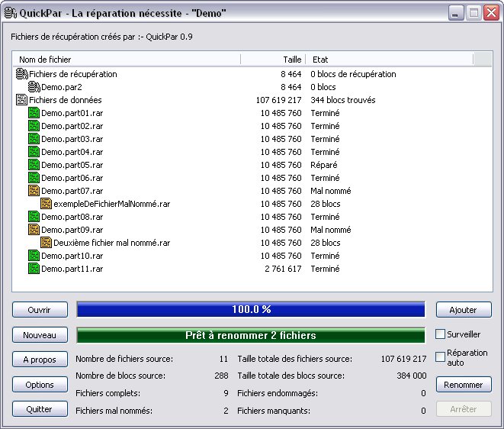Image resolution: width=504 pixels, height=429 pixels.
Task: Click icon of Deuxième fichier mal nommé.rar
Action: [x=46, y=243]
